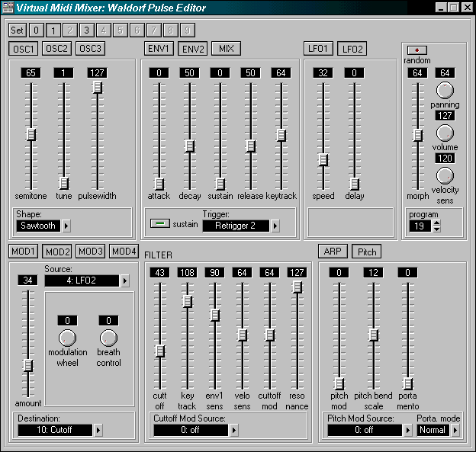The height and width of the screenshot is (452, 476).
Task: Click the keytrack slider handle in ENV section
Action: tap(281, 136)
